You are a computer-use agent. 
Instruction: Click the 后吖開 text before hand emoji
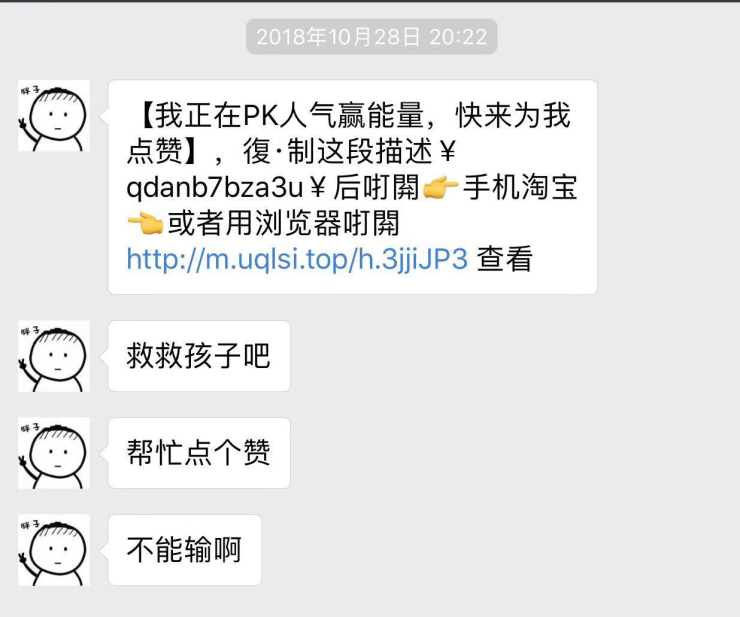376,187
